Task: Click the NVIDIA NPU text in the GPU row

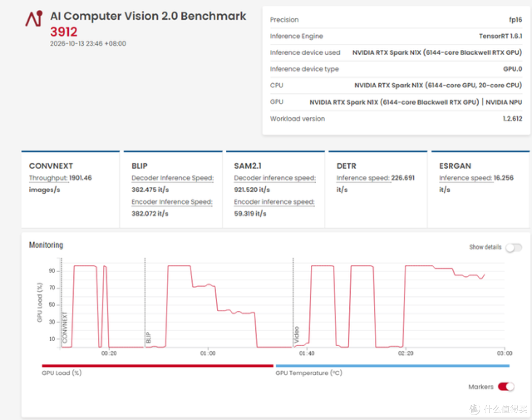Action: 504,102
